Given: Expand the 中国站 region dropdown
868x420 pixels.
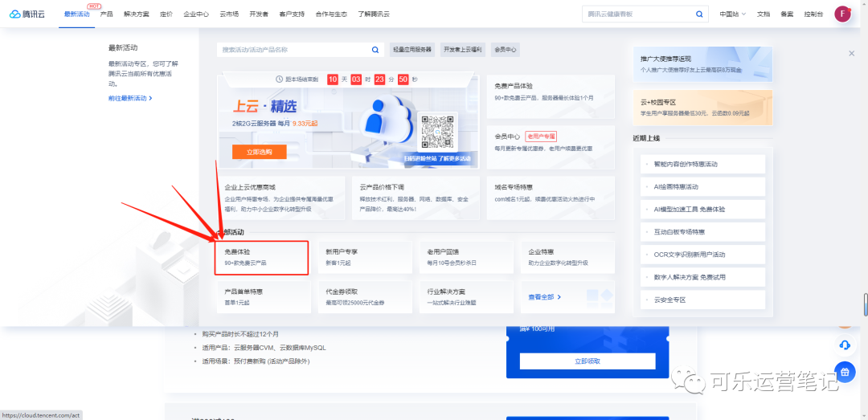Looking at the screenshot, I should coord(732,14).
